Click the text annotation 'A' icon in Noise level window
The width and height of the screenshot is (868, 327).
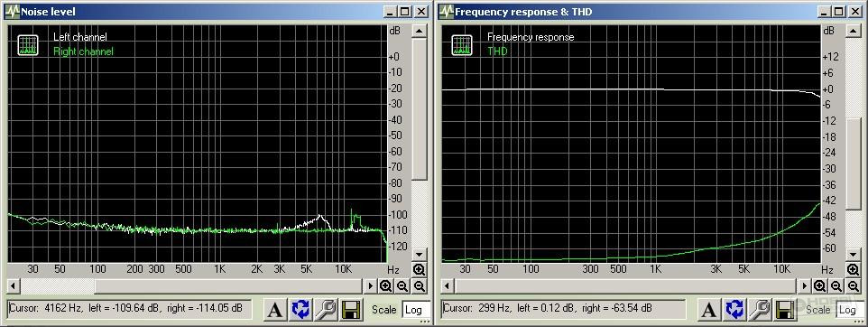click(x=274, y=310)
